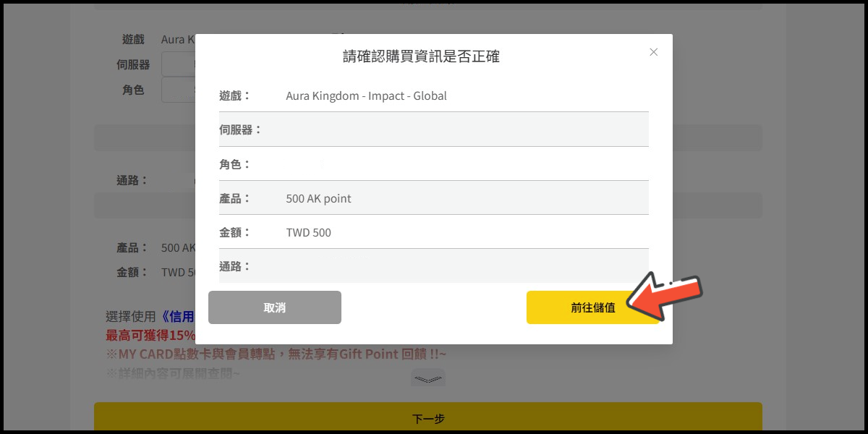Viewport: 868px width, 434px height.
Task: Click the 角色 label on the background page
Action: click(x=132, y=90)
